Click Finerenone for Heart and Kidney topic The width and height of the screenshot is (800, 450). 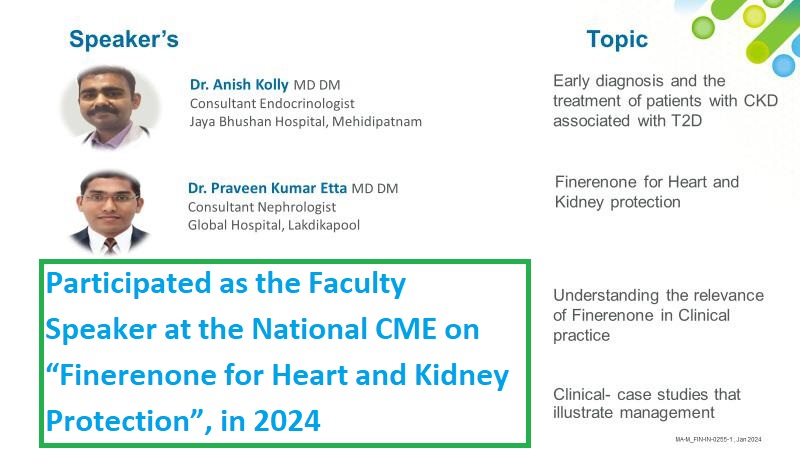pyautogui.click(x=647, y=192)
